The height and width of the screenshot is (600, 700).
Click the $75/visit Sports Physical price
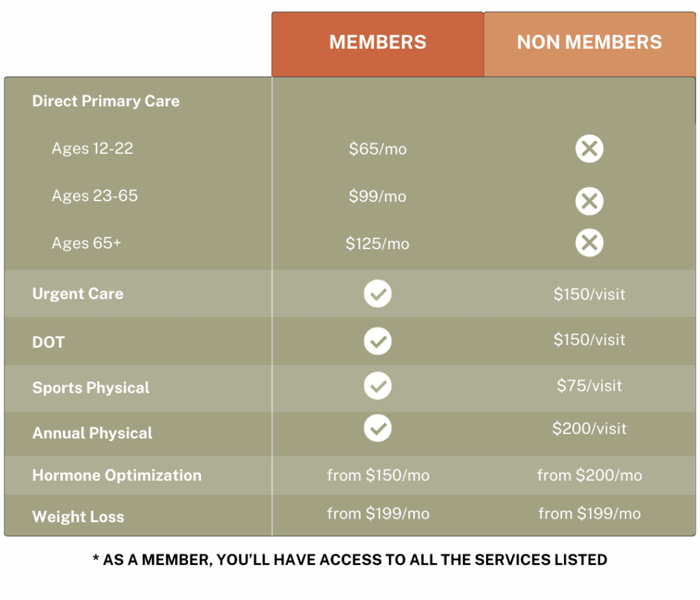pos(589,386)
